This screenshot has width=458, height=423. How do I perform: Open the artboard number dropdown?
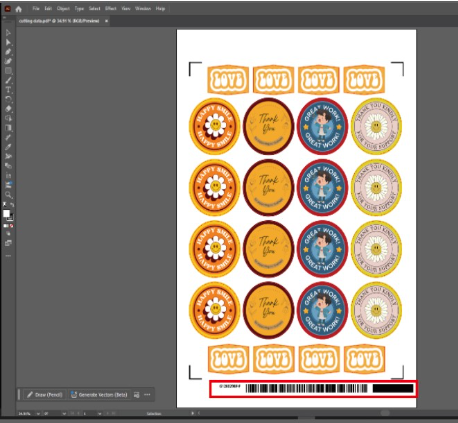pos(100,414)
